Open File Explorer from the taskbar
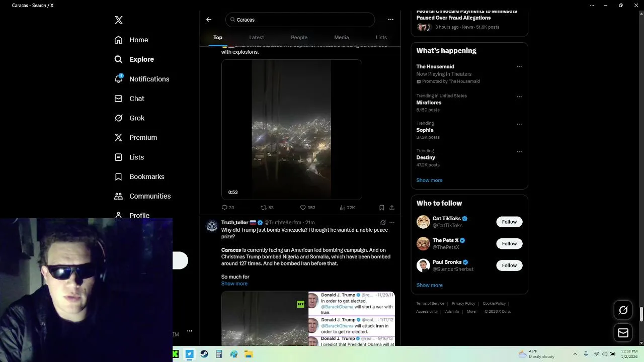The height and width of the screenshot is (362, 644). pyautogui.click(x=248, y=354)
